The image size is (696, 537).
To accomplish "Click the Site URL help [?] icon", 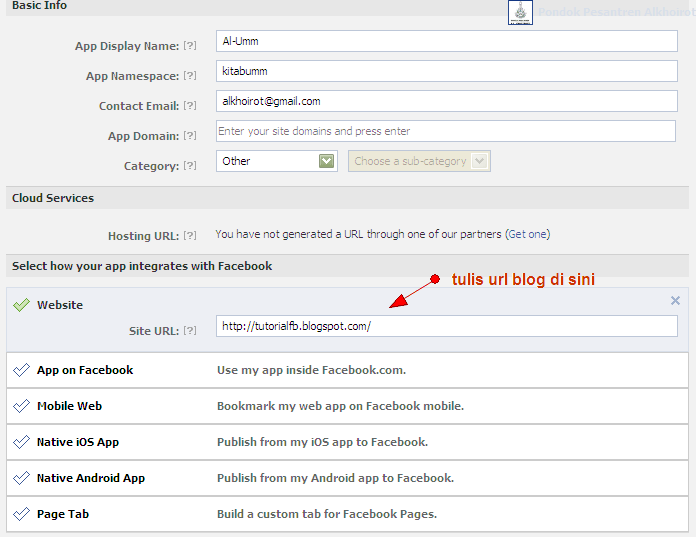I will pos(190,331).
